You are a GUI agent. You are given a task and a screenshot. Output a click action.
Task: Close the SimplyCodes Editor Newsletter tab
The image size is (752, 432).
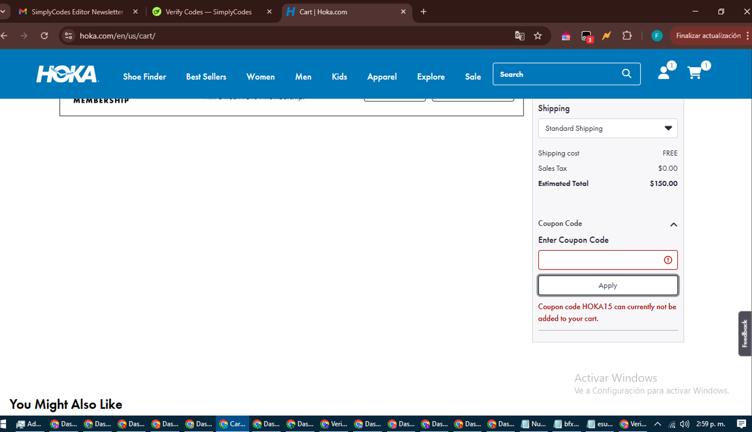pyautogui.click(x=135, y=12)
